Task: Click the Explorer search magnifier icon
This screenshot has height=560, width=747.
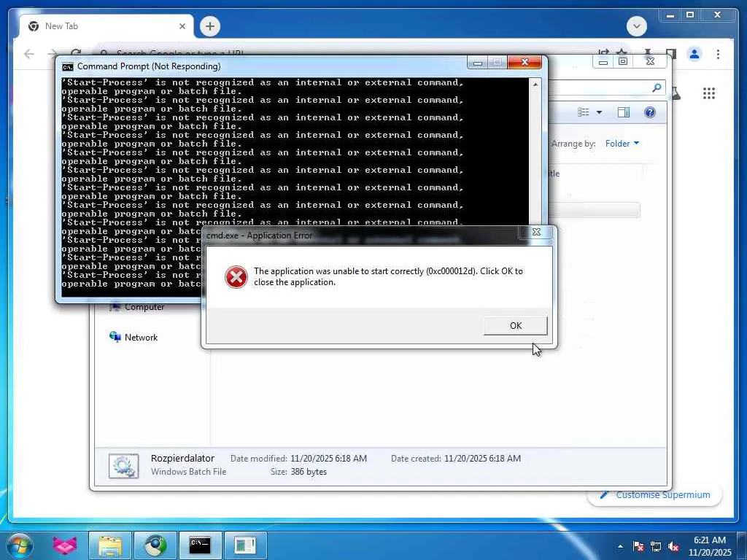Action: (657, 87)
